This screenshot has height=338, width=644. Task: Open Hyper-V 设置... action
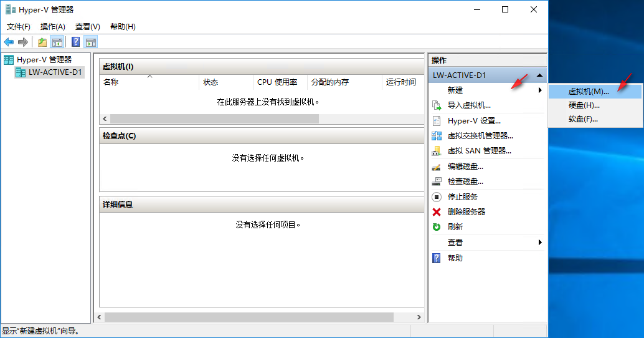474,121
